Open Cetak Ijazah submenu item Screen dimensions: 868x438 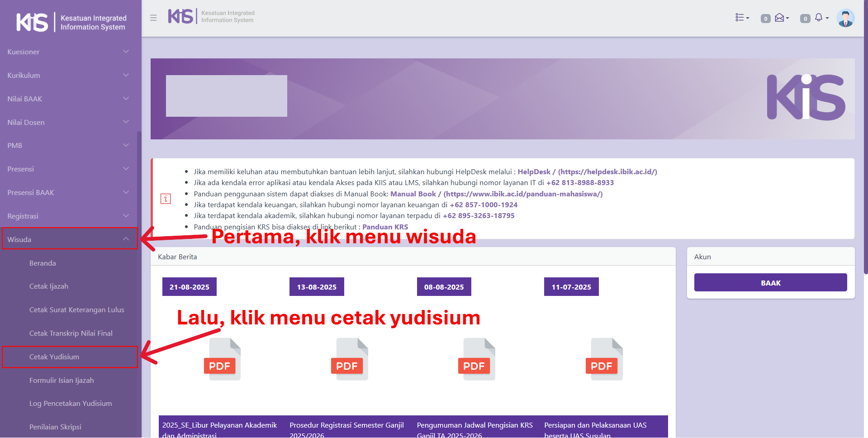[x=49, y=286]
